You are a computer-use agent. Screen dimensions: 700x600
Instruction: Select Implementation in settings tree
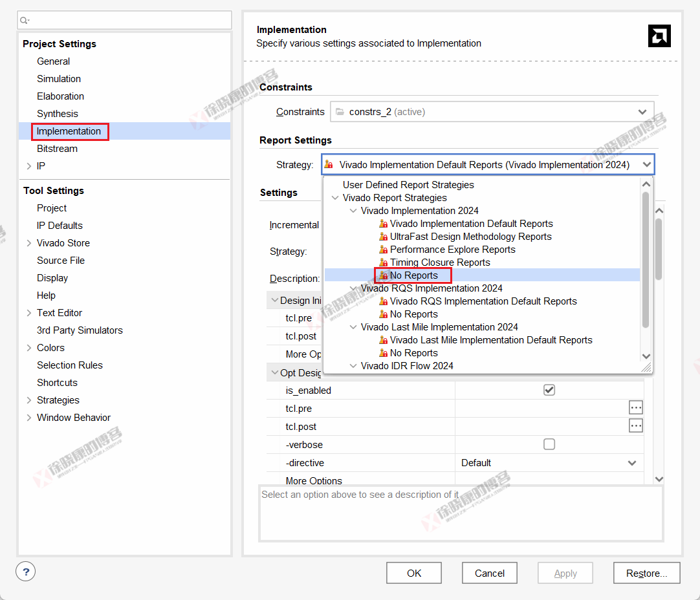point(69,131)
